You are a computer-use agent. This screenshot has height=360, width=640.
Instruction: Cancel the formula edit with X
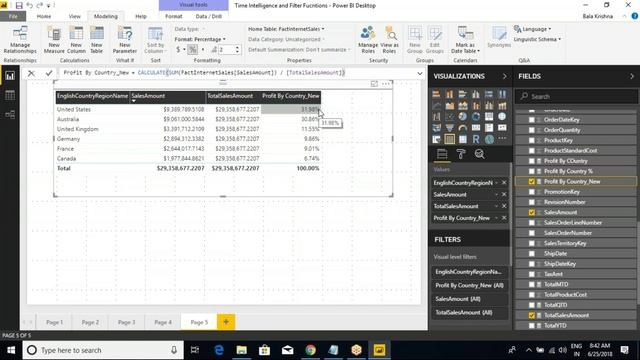click(x=31, y=73)
